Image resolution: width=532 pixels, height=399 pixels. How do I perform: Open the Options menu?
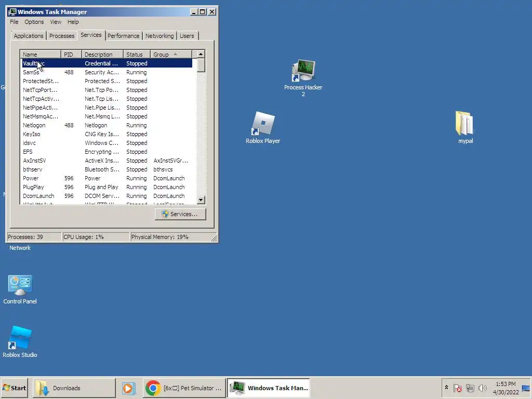click(x=34, y=22)
